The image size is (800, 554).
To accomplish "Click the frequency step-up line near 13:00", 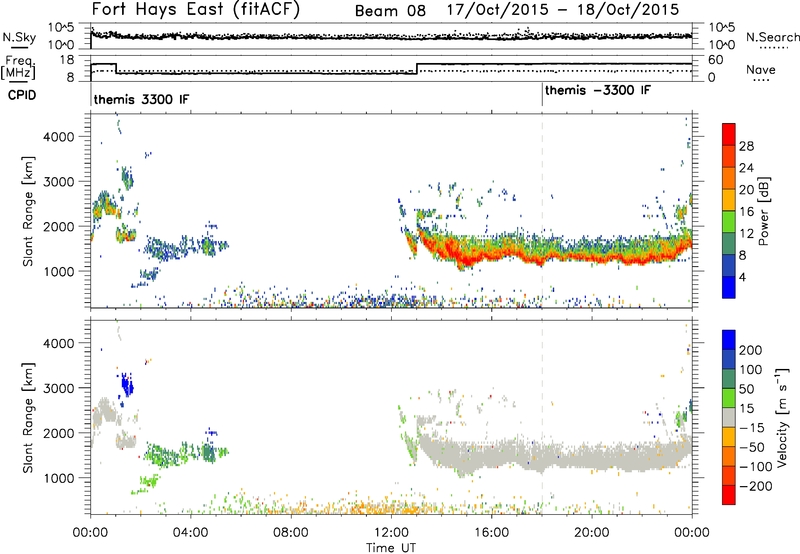I will tap(417, 68).
